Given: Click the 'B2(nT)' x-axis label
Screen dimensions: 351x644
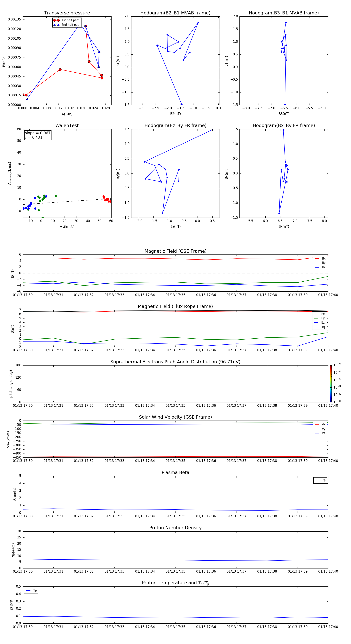Looking at the screenshot, I should tap(175, 114).
